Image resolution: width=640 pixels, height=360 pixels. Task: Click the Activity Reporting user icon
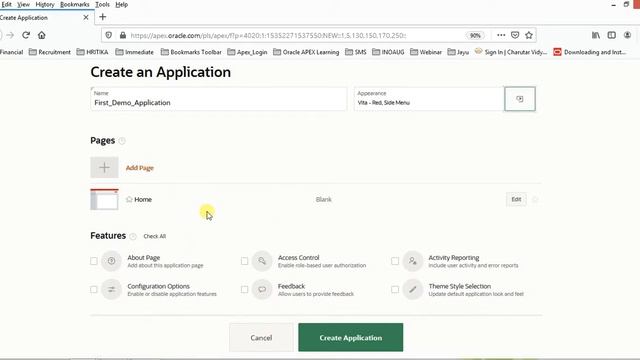click(x=413, y=261)
